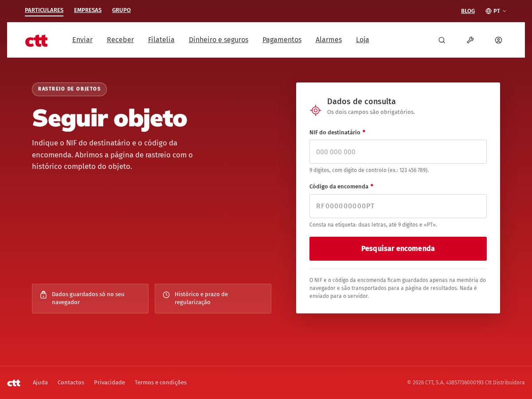Click the copyright text '© 2026 CTT, S.A.'
This screenshot has height=399, width=532.
(466, 383)
